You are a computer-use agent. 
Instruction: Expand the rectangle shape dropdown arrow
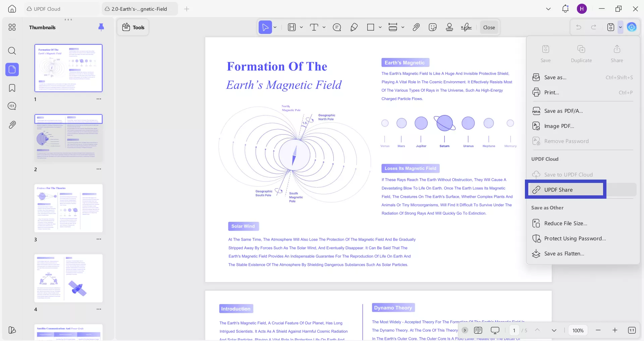coord(380,27)
